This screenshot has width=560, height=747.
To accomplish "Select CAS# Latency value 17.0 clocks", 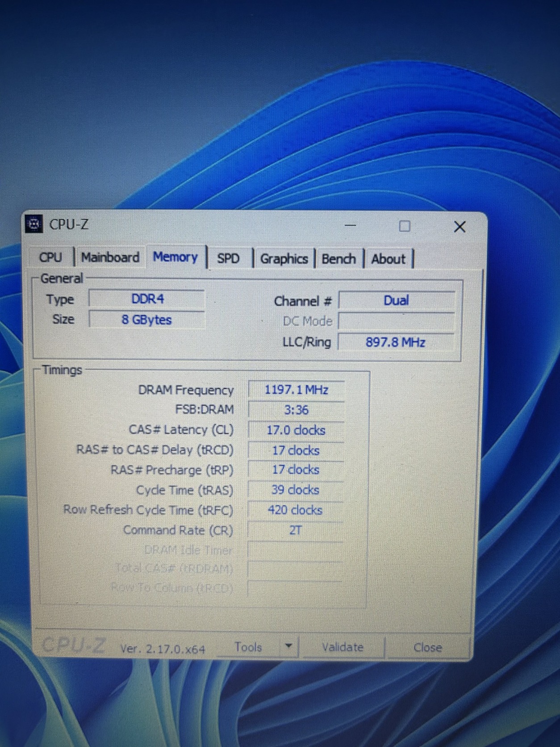I will pyautogui.click(x=296, y=430).
